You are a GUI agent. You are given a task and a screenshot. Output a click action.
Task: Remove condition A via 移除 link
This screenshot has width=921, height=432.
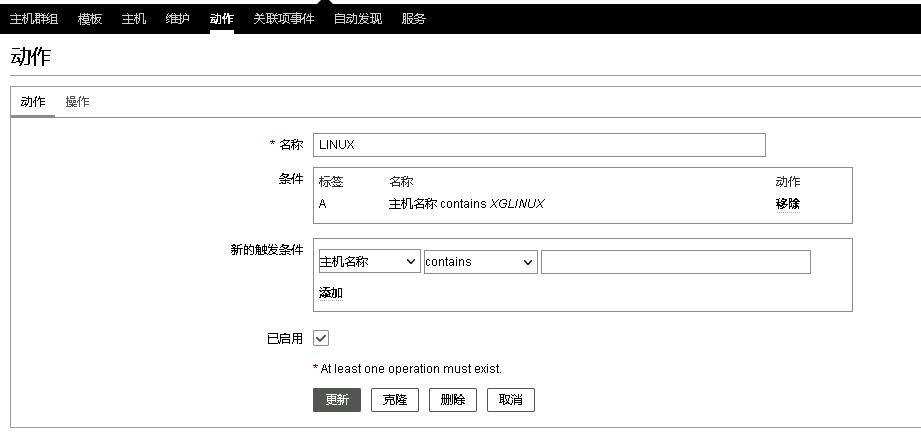tap(788, 204)
